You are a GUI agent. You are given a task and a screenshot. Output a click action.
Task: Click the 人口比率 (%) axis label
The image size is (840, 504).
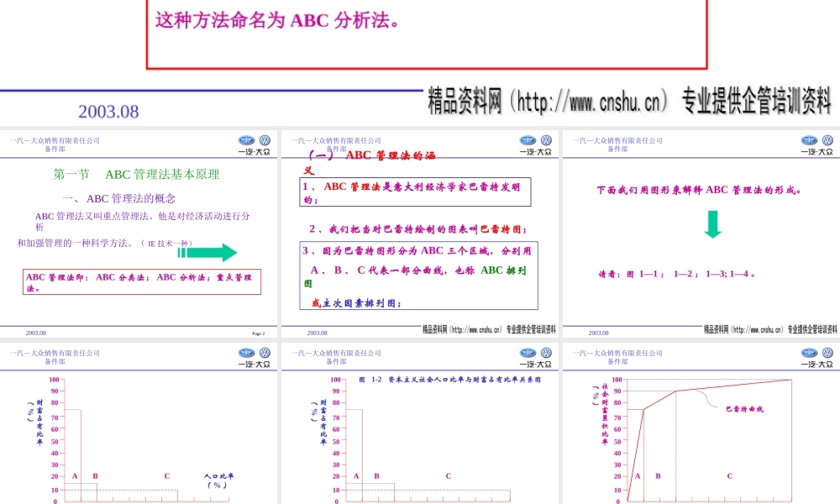pos(218,480)
